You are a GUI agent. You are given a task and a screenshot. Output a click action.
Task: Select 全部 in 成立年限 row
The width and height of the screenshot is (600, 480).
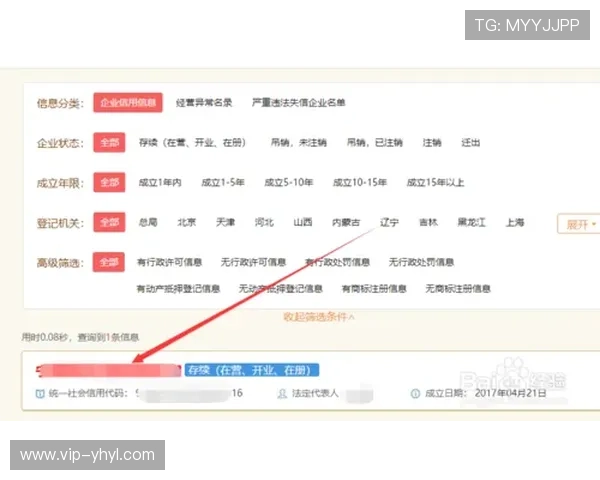coord(109,182)
